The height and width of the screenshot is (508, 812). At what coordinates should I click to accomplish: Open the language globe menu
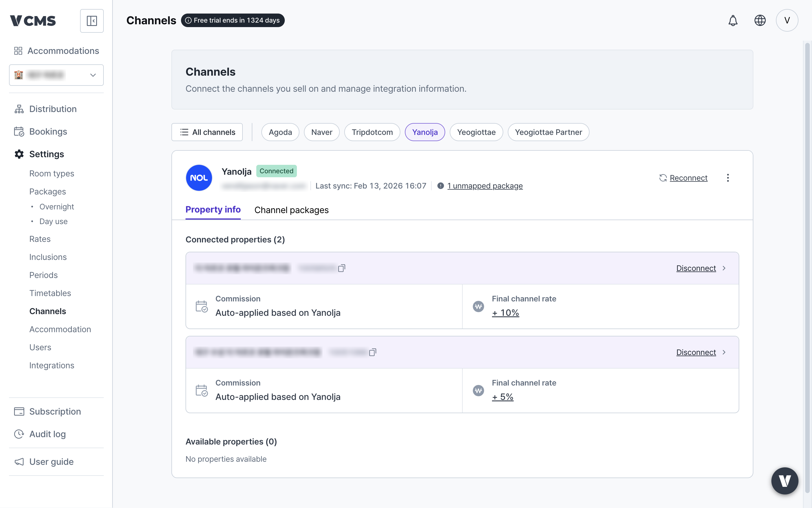pos(760,21)
